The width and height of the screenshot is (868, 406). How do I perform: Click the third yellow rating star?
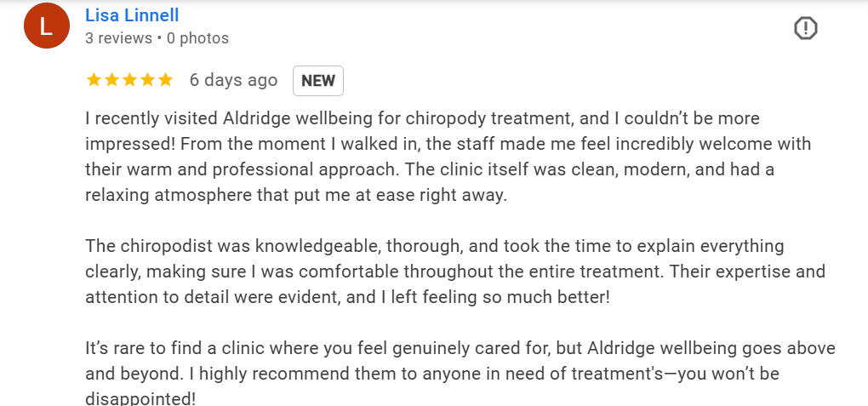tap(129, 80)
